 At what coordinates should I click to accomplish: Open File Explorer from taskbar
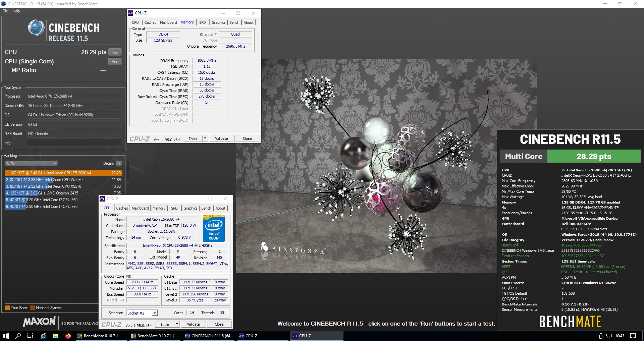(56, 336)
